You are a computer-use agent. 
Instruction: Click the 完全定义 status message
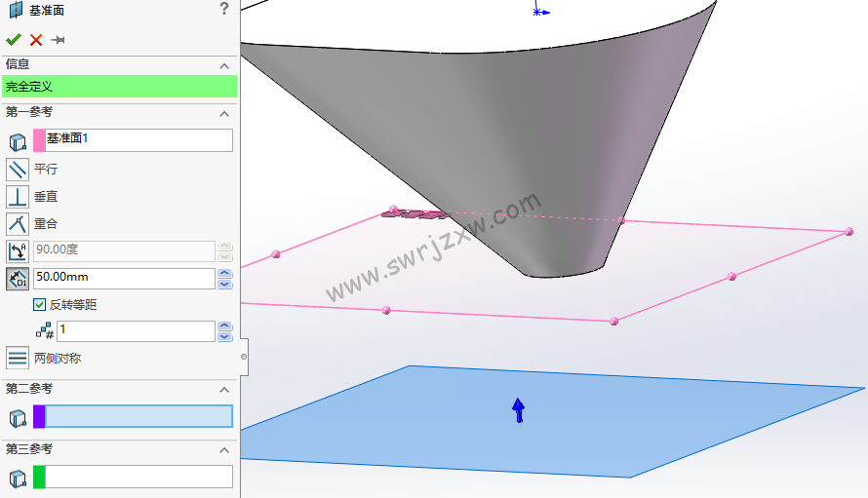[x=120, y=87]
